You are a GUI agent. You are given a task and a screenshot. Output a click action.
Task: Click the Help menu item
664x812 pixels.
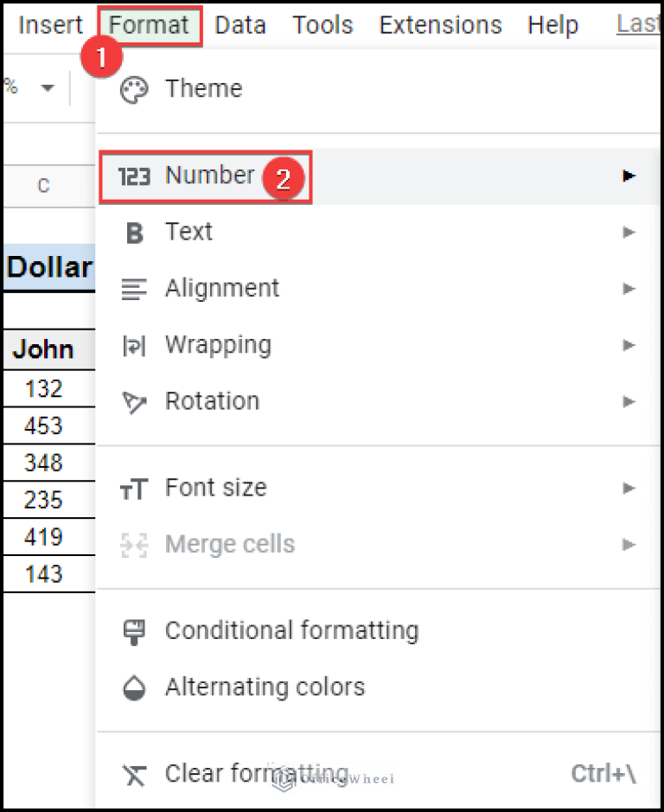(552, 25)
